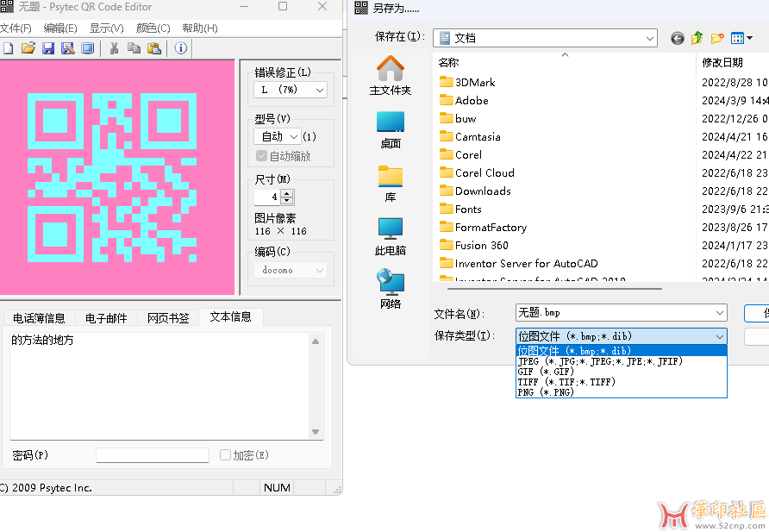The width and height of the screenshot is (769, 532).
Task: Select the FormatFactory folder
Action: coord(484,228)
